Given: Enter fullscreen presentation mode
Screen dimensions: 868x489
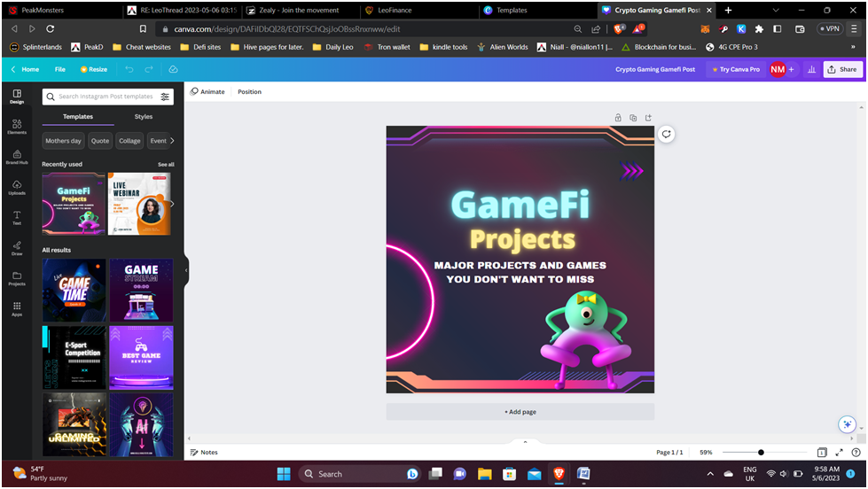Looking at the screenshot, I should tap(840, 453).
